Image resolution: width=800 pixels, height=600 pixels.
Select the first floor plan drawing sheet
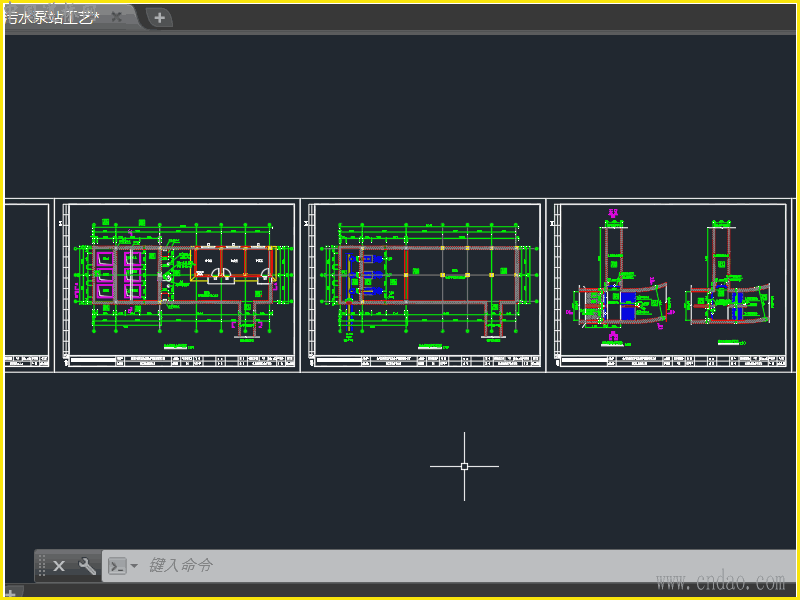point(178,285)
